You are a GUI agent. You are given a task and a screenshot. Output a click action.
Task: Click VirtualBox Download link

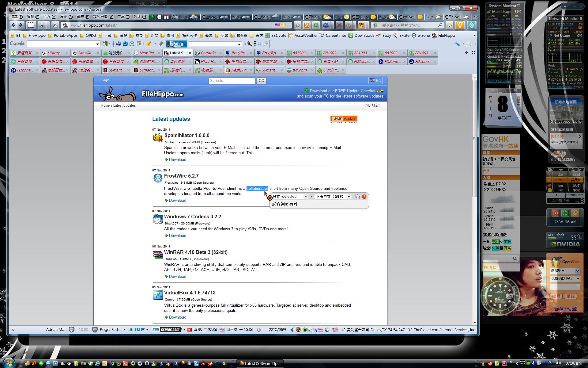tap(177, 317)
